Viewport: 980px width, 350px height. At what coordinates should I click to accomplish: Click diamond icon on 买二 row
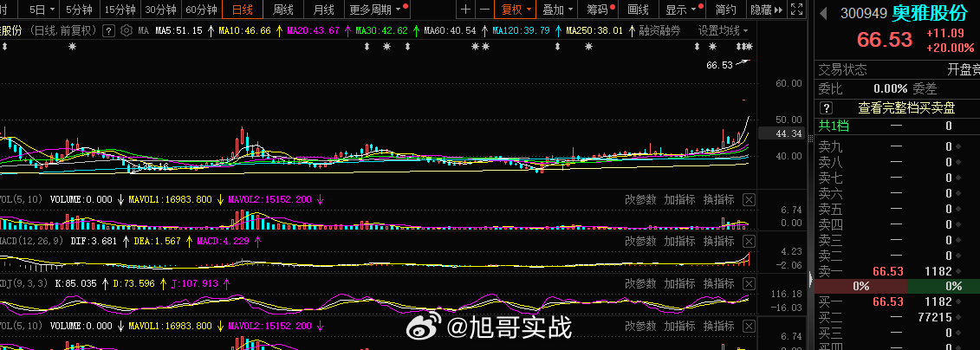(958, 317)
